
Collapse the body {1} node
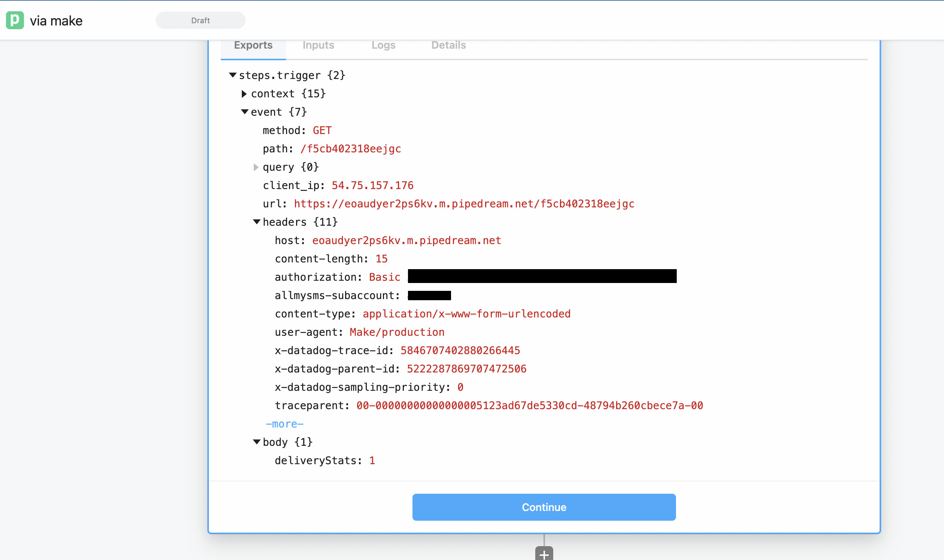pyautogui.click(x=257, y=442)
